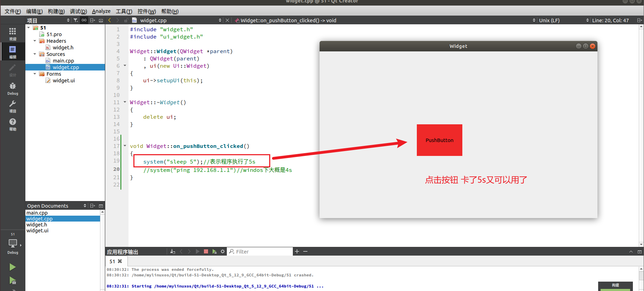
Task: Maximize the application output pane
Action: point(631,252)
